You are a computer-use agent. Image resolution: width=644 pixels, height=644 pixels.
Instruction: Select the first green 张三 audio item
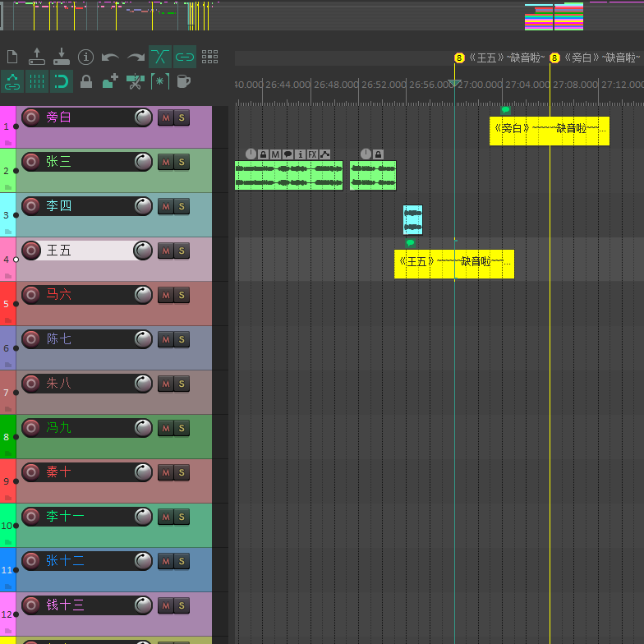(x=289, y=176)
